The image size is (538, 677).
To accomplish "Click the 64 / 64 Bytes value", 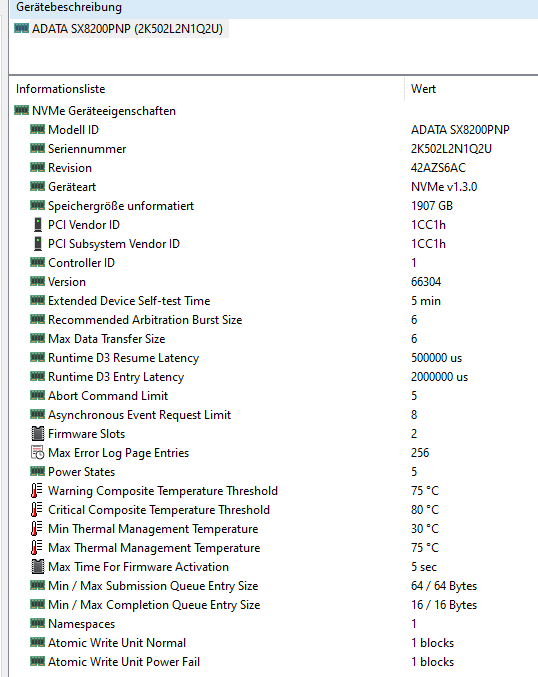I will pyautogui.click(x=444, y=586).
